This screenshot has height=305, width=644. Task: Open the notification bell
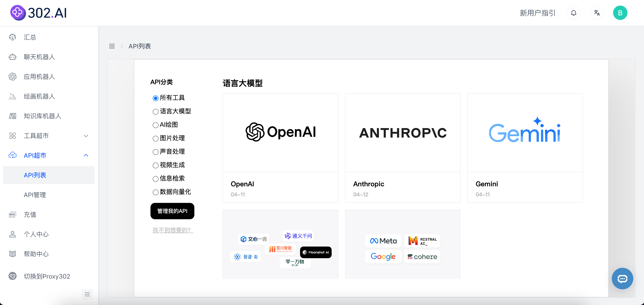click(573, 13)
